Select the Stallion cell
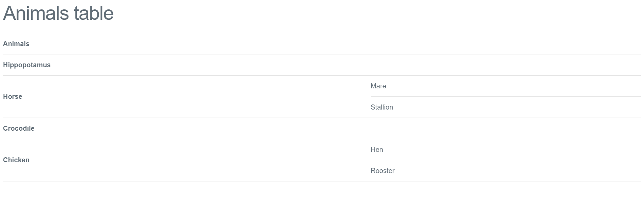The image size is (644, 211). point(506,107)
